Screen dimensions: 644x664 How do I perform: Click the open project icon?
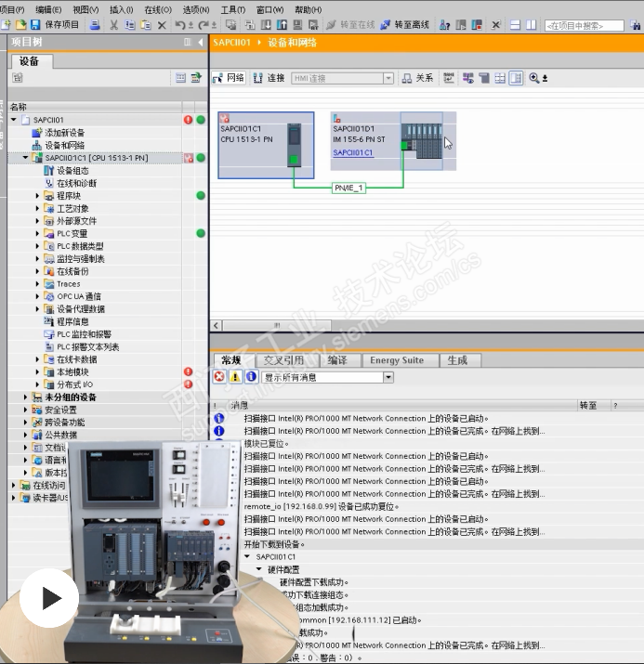coord(20,25)
